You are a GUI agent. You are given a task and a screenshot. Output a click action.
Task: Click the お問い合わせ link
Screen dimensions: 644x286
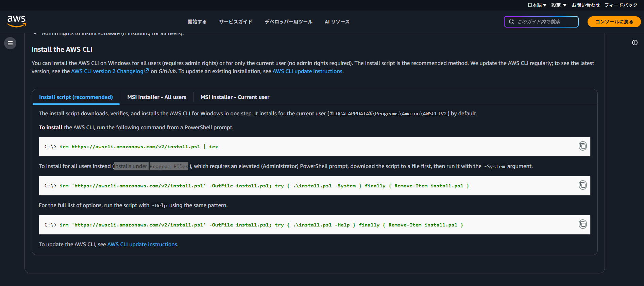(586, 5)
